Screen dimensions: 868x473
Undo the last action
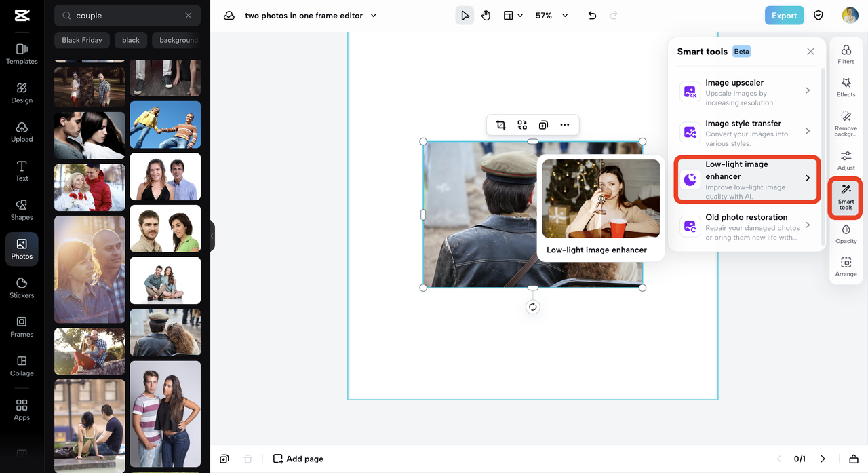[592, 15]
